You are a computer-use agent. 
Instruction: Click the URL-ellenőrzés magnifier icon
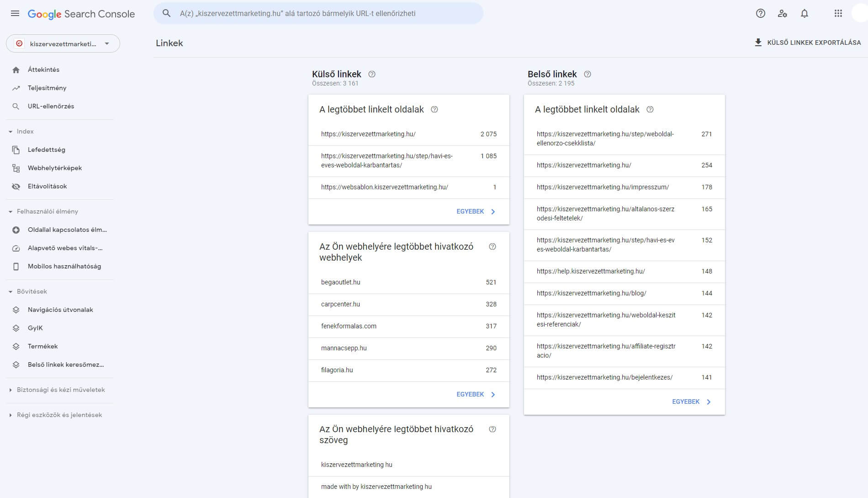(x=16, y=107)
